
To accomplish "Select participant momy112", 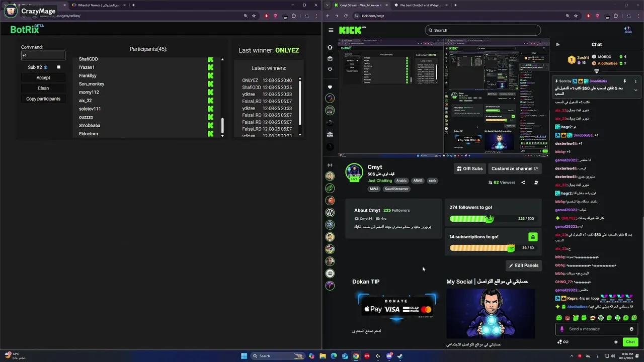I will [x=89, y=93].
